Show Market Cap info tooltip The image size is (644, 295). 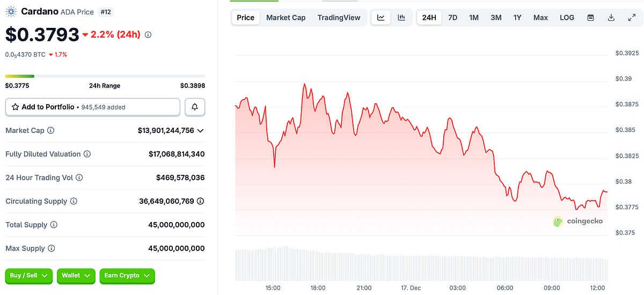(x=51, y=130)
